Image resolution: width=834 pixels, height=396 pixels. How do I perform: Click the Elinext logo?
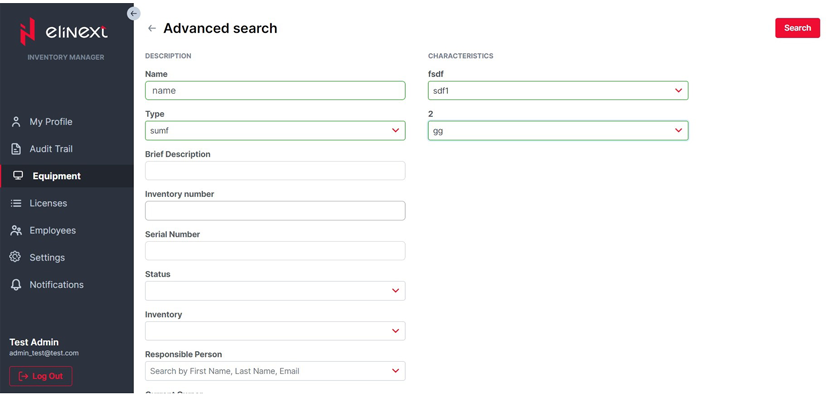coord(64,32)
